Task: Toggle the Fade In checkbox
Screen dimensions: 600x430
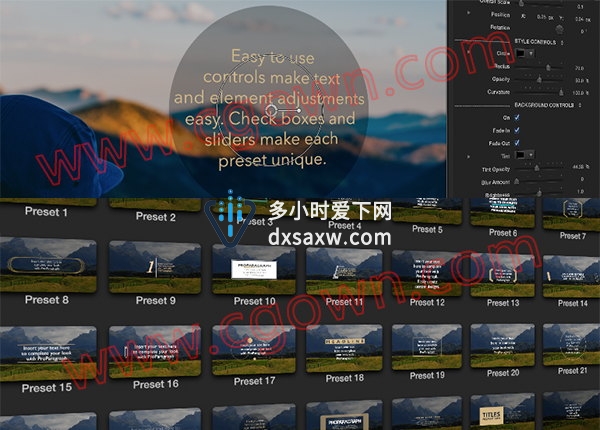Action: [x=517, y=130]
